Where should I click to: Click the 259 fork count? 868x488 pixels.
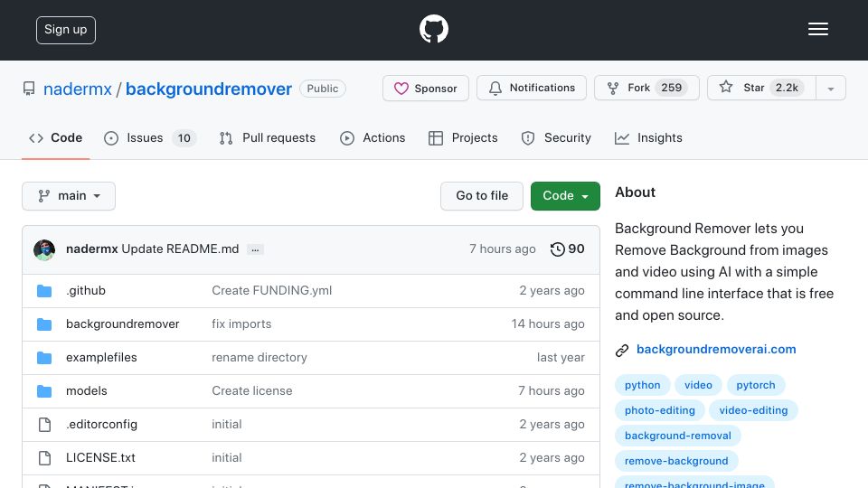(671, 88)
